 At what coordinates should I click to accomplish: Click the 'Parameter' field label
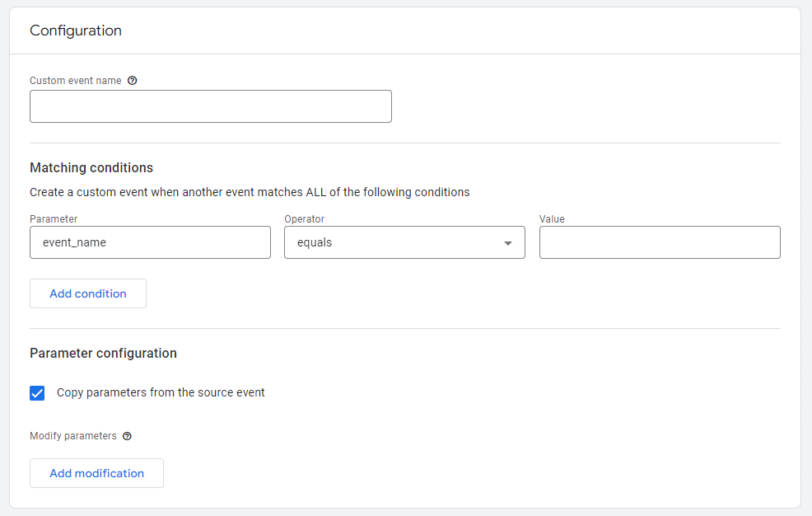(x=54, y=219)
